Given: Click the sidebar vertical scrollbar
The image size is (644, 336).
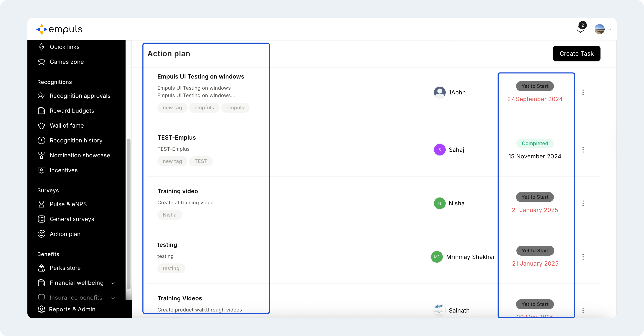Looking at the screenshot, I should tap(129, 214).
